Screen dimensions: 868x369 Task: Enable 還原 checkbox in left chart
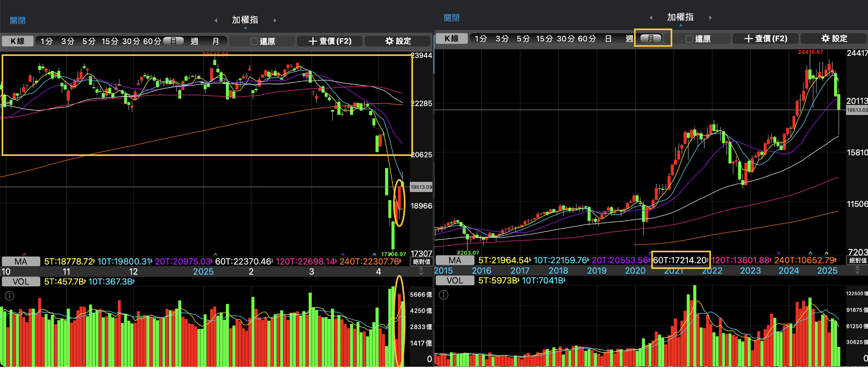[254, 41]
